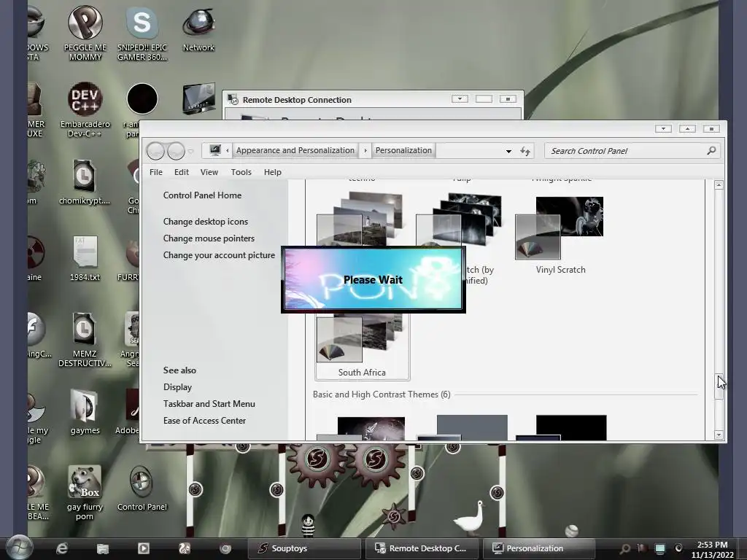The height and width of the screenshot is (560, 747).
Task: Click the search magnifier in system tray
Action: 625,548
